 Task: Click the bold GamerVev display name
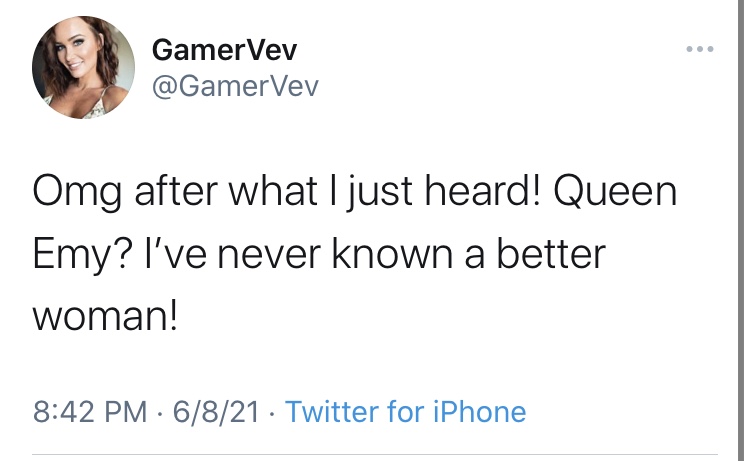(224, 50)
